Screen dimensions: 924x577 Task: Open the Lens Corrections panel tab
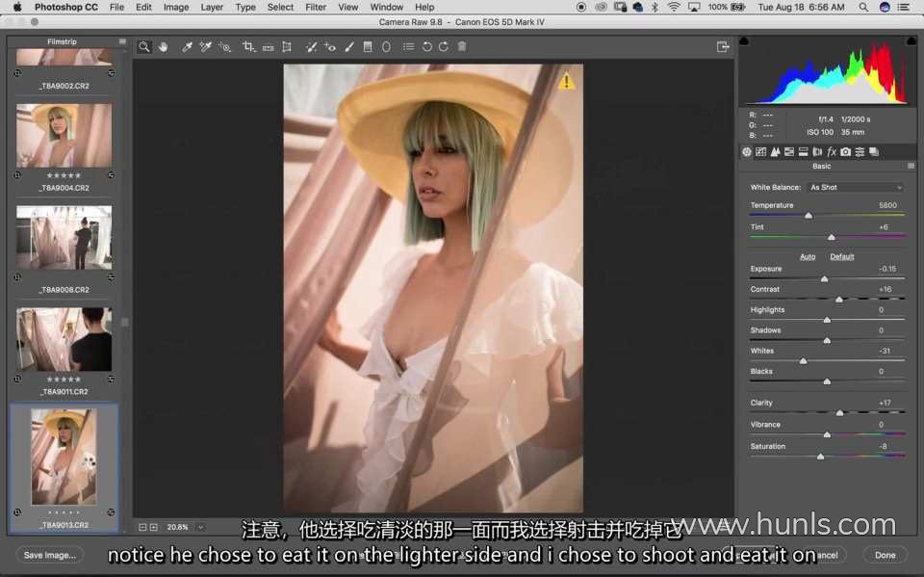[817, 152]
